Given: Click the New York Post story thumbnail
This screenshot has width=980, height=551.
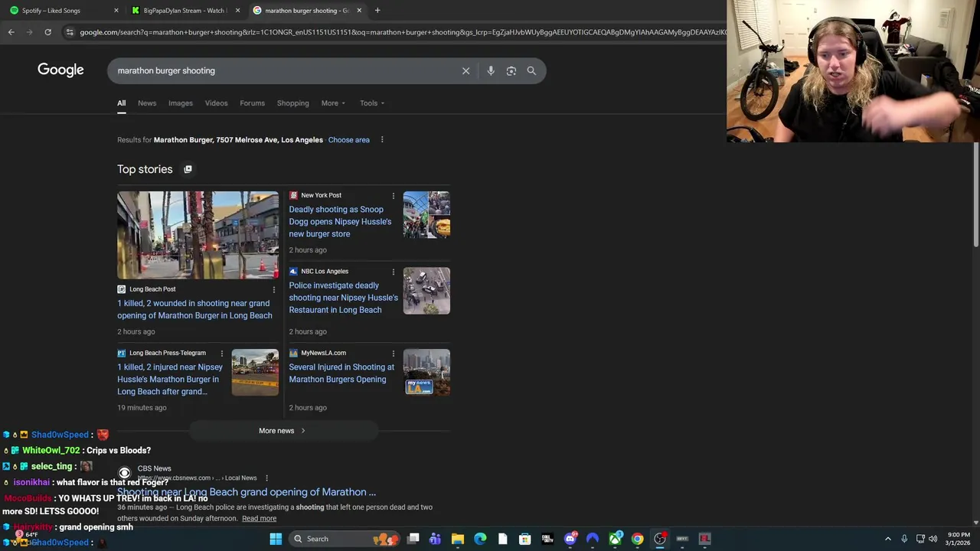Looking at the screenshot, I should 426,215.
